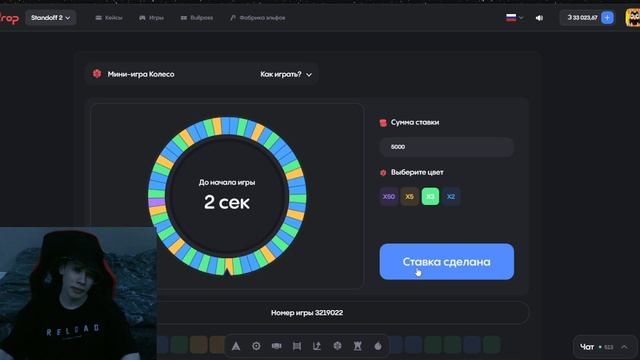640x360 pixels.
Task: Click the upgrade arrow icon in bottom toolbar
Action: [x=317, y=346]
